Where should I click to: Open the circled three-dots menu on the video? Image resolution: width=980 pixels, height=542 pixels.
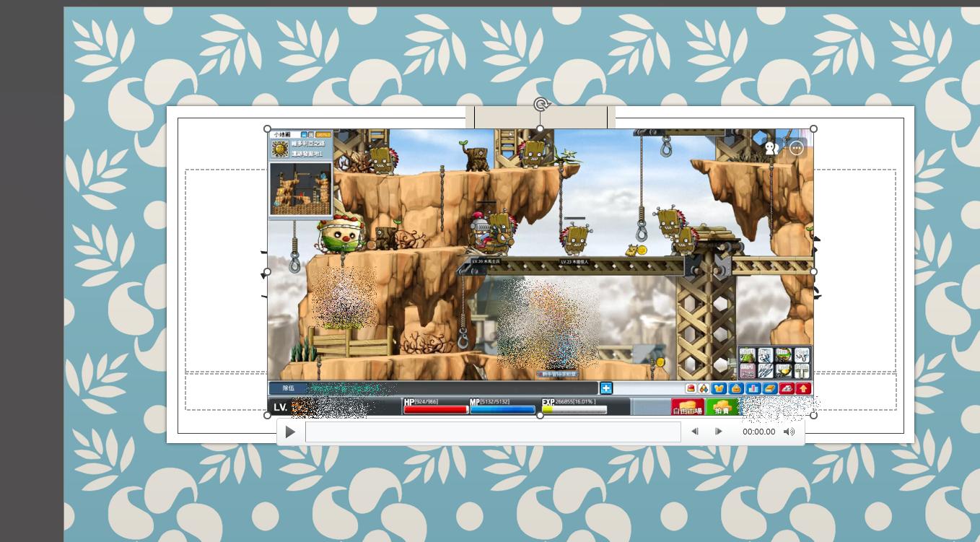click(x=797, y=148)
